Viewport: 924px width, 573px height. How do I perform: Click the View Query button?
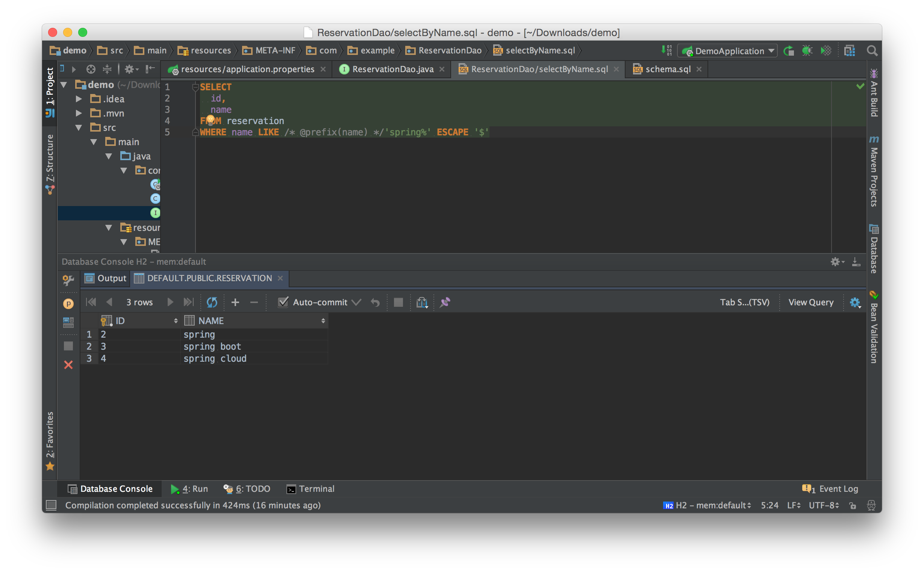click(811, 302)
